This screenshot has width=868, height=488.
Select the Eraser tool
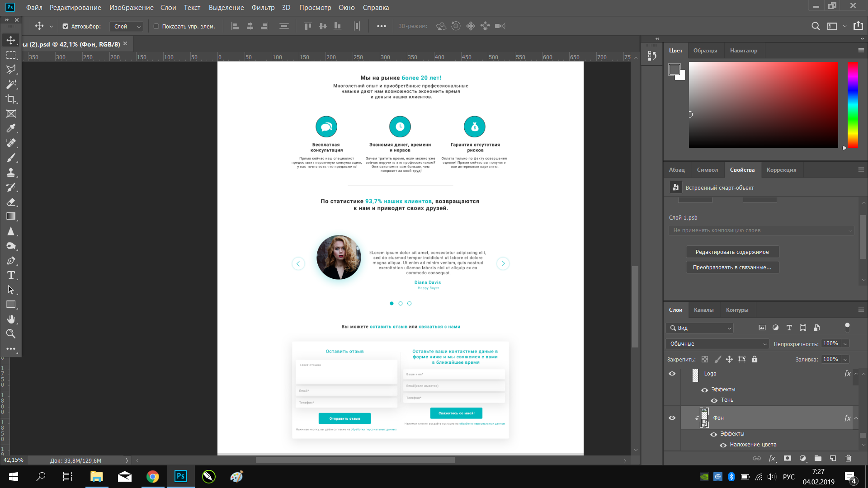coord(11,202)
